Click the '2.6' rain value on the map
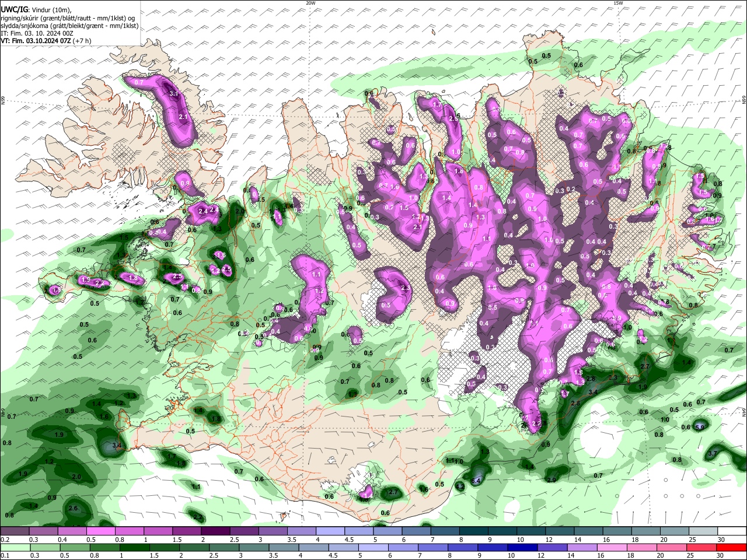The image size is (747, 560). 73,509
